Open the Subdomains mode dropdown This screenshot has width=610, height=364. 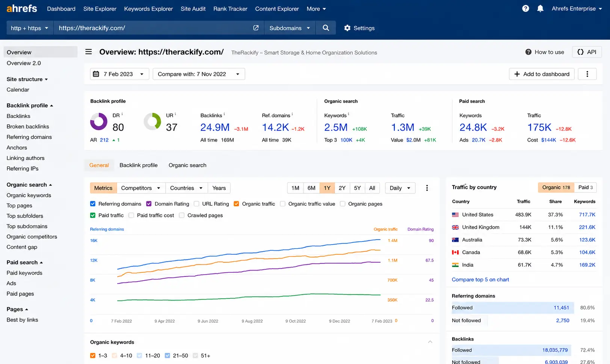290,28
